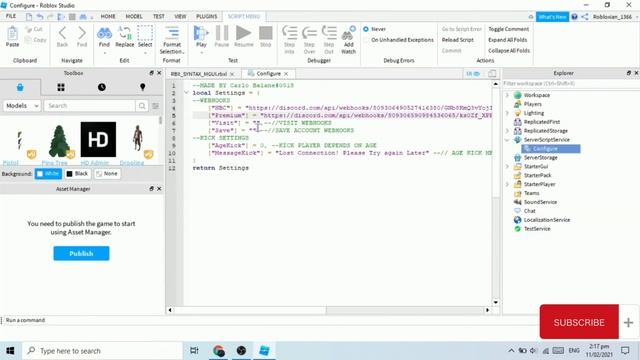Open Toolbox filter options icon

[156, 106]
